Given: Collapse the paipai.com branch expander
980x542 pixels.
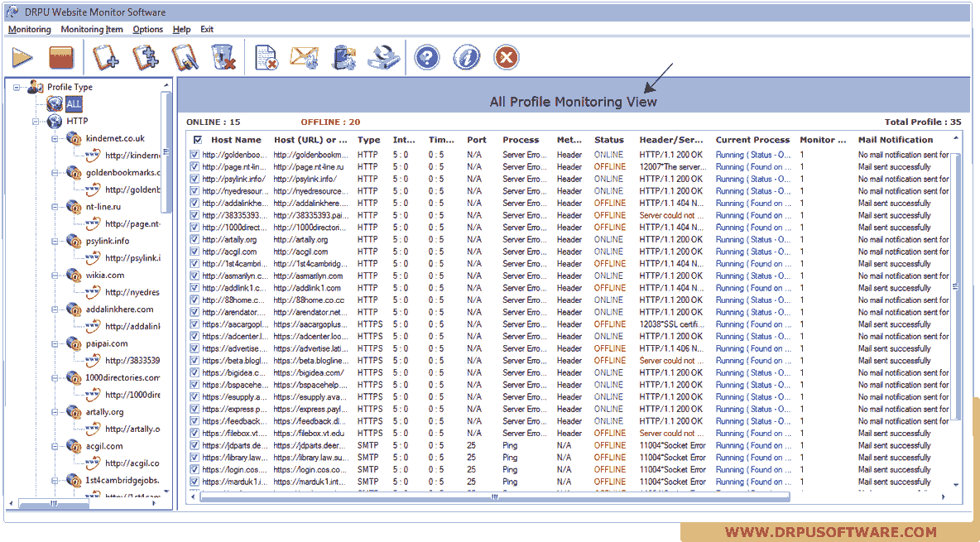Looking at the screenshot, I should click(x=55, y=344).
